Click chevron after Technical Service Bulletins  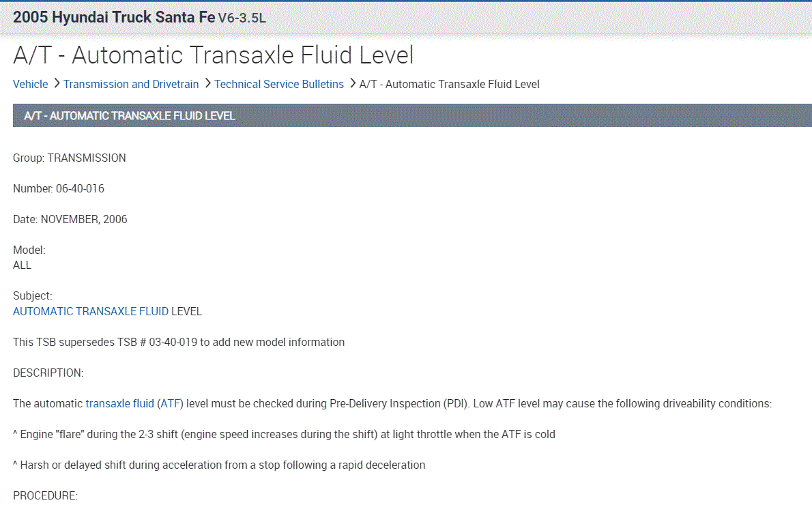click(x=353, y=84)
